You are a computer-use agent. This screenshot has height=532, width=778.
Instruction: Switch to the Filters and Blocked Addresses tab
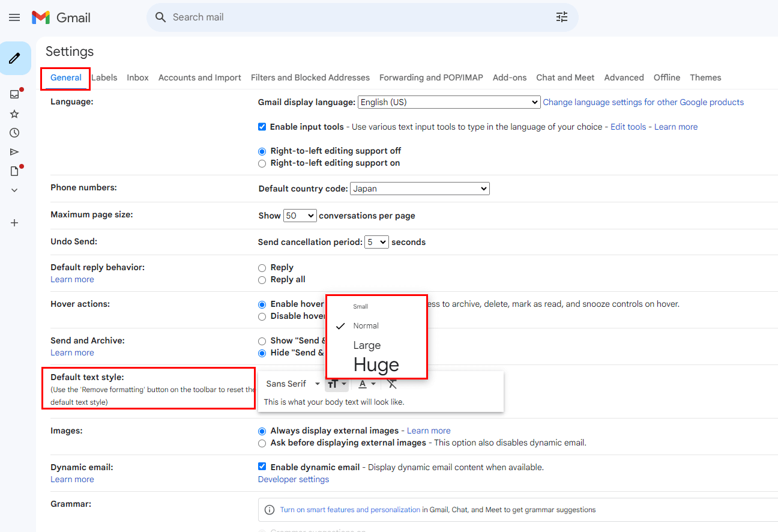[x=310, y=77]
